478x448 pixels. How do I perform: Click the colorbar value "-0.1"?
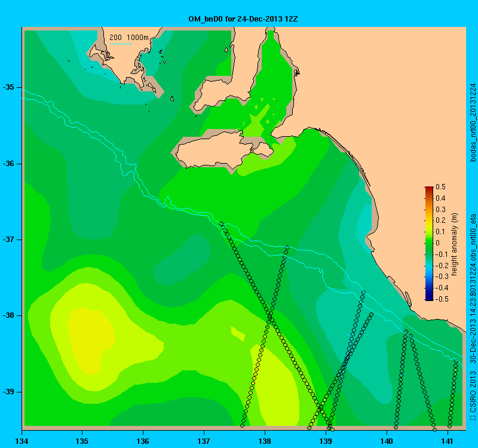click(441, 254)
